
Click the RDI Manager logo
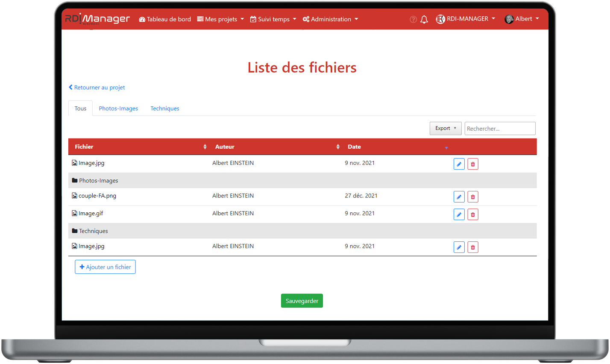click(97, 19)
